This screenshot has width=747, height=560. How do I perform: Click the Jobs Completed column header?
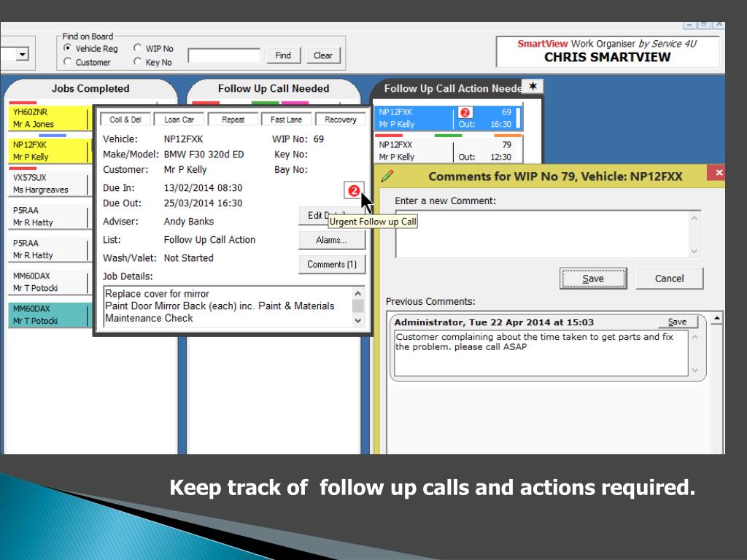point(90,88)
